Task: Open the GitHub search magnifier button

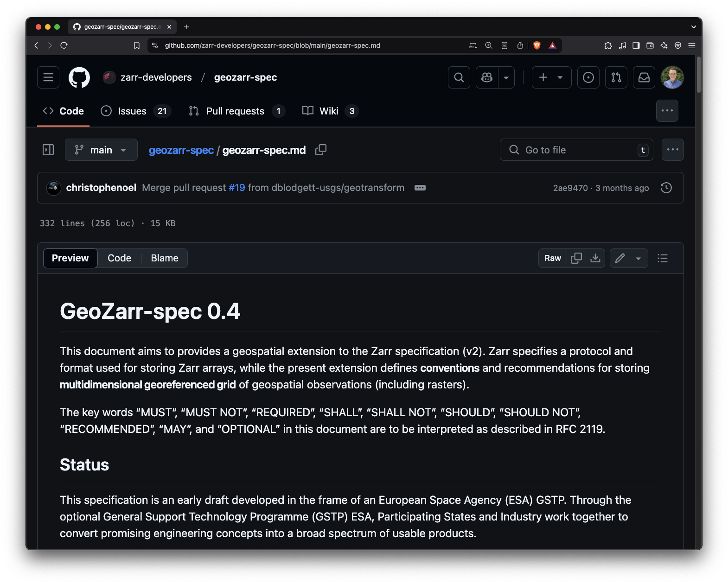Action: [x=459, y=77]
